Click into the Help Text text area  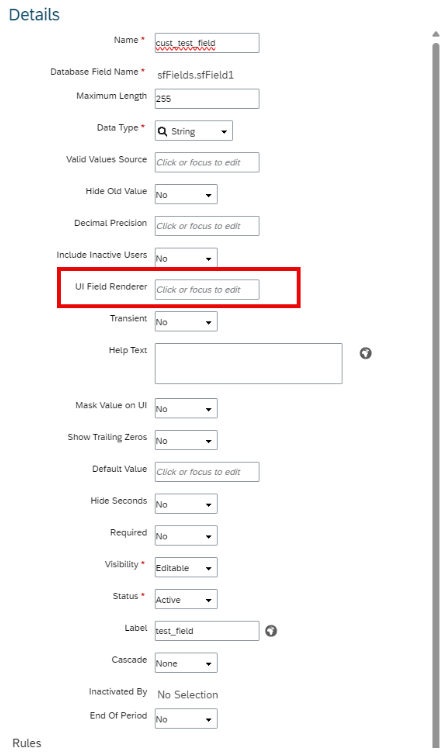pyautogui.click(x=248, y=363)
